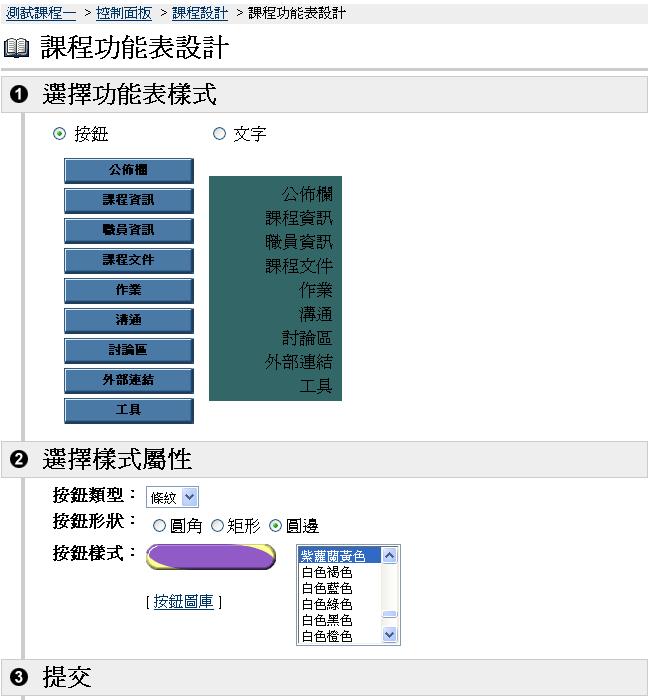
Task: Click the book icon beside 課程功能表設計
Action: (x=17, y=48)
